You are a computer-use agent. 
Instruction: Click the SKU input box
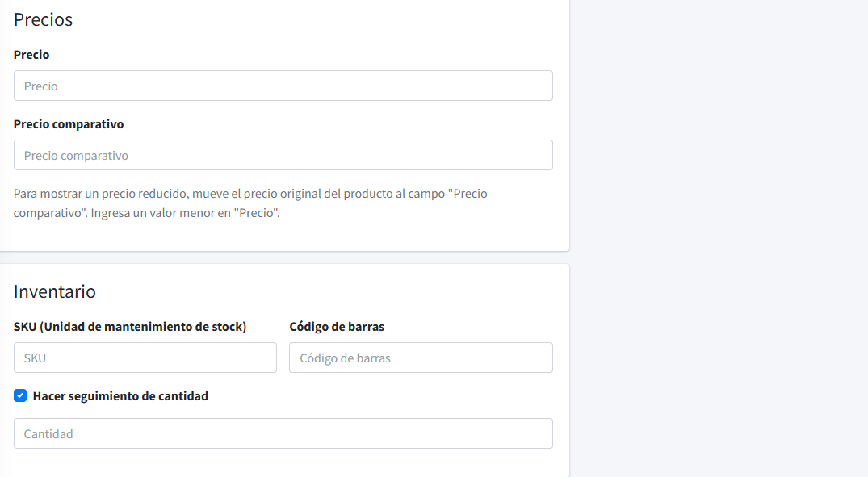pos(145,358)
